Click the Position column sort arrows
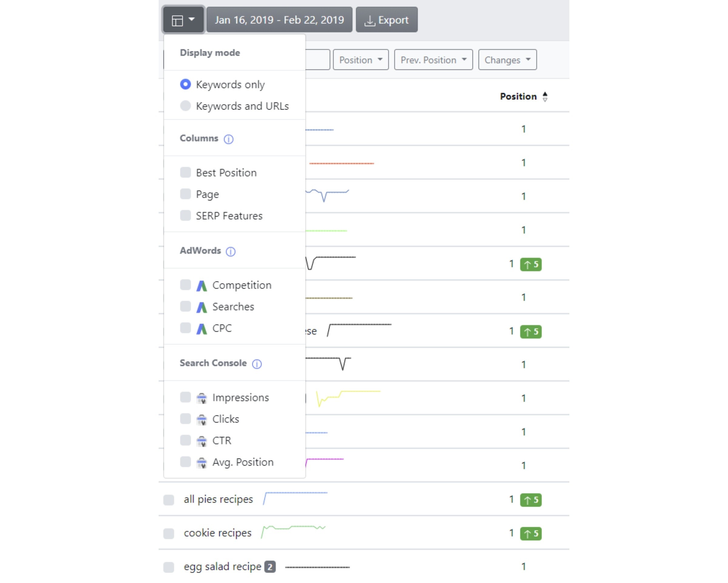This screenshot has width=728, height=583. (545, 97)
